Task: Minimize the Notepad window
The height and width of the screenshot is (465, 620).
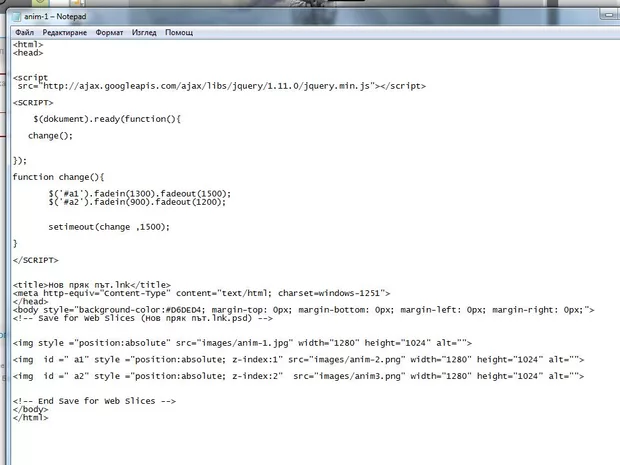Action: [x=609, y=15]
